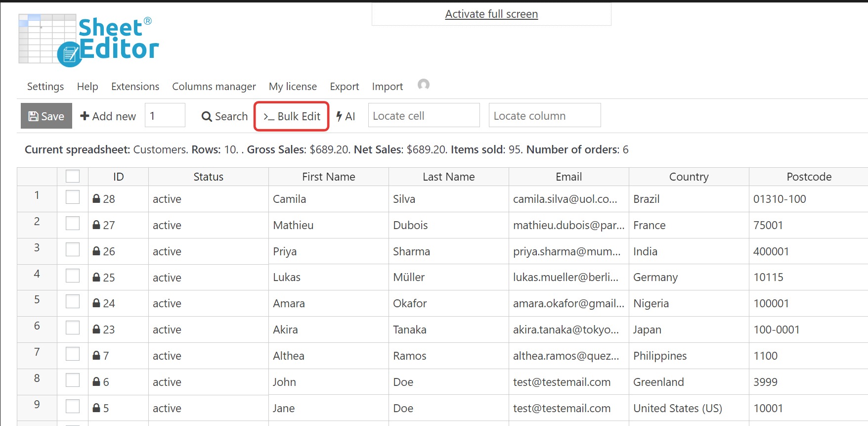
Task: Select the Country cell 'Nigeria'
Action: click(x=689, y=303)
